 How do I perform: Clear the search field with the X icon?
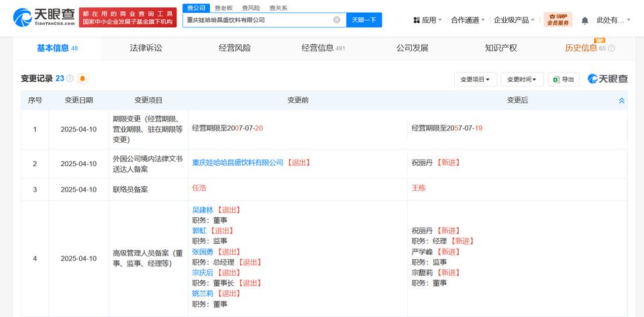click(x=336, y=19)
